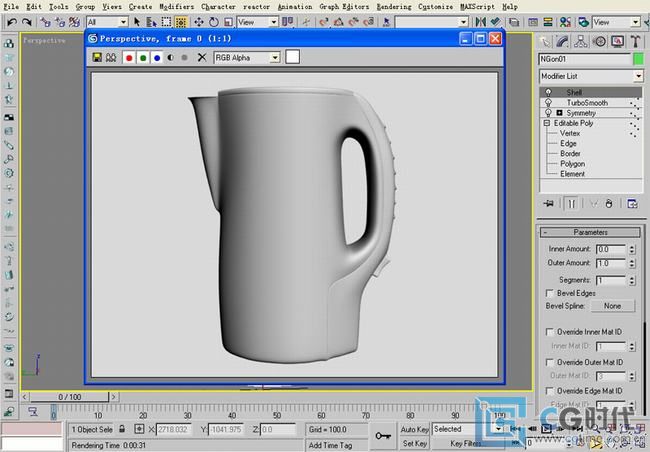Click the Mirror Selected Objects icon
This screenshot has height=452, width=650.
click(480, 22)
